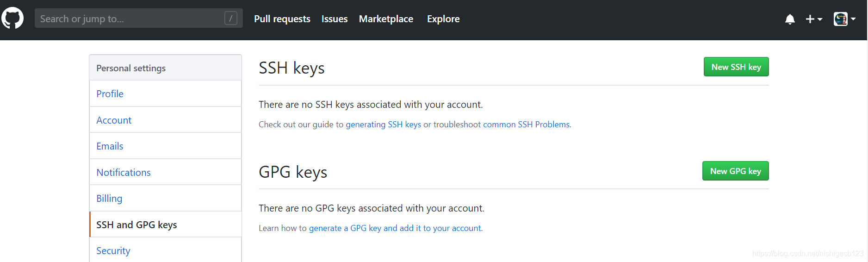Open the common SSH Problems link
868x262 pixels.
[x=526, y=125]
